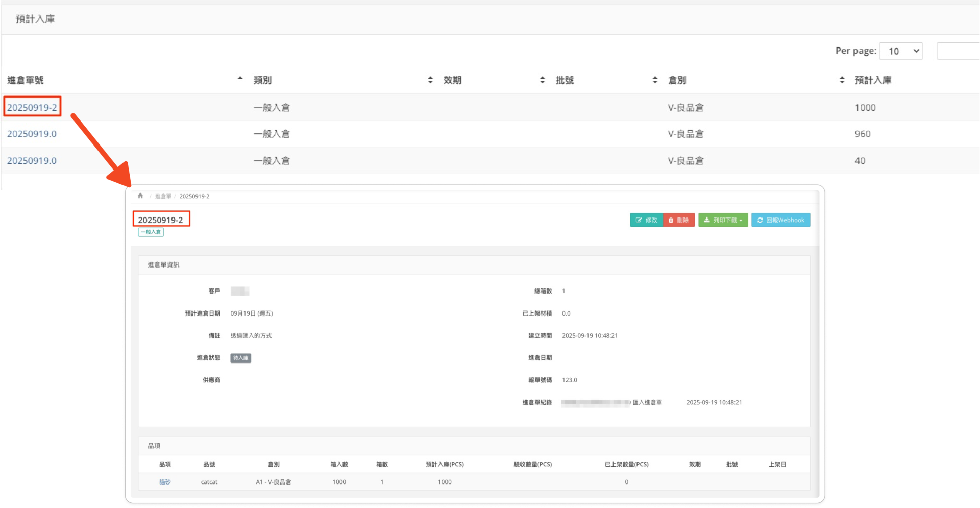The width and height of the screenshot is (980, 508).
Task: Click the 回報Webhook refresh button
Action: 780,220
